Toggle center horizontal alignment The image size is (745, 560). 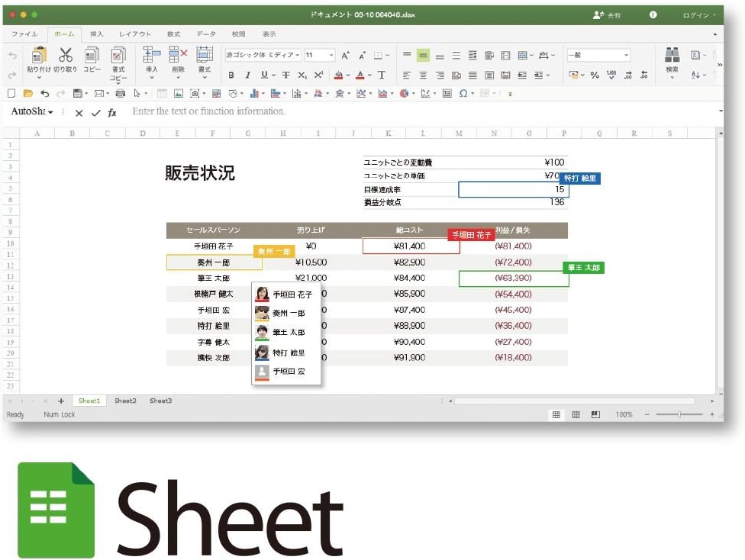[423, 75]
